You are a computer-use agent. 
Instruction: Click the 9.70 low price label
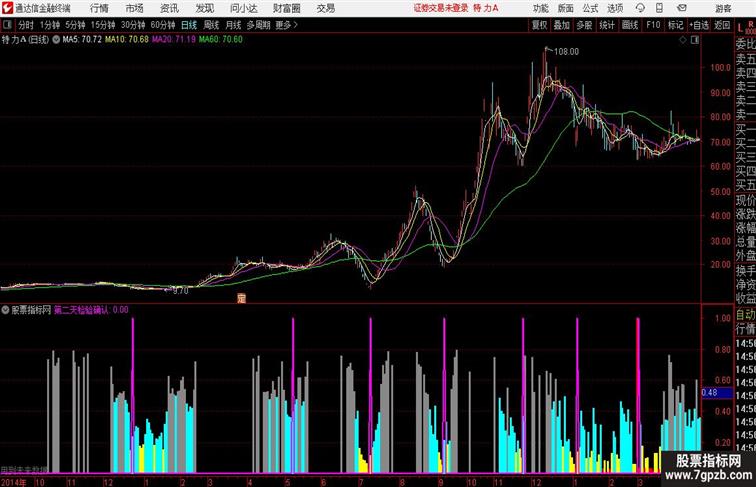180,291
